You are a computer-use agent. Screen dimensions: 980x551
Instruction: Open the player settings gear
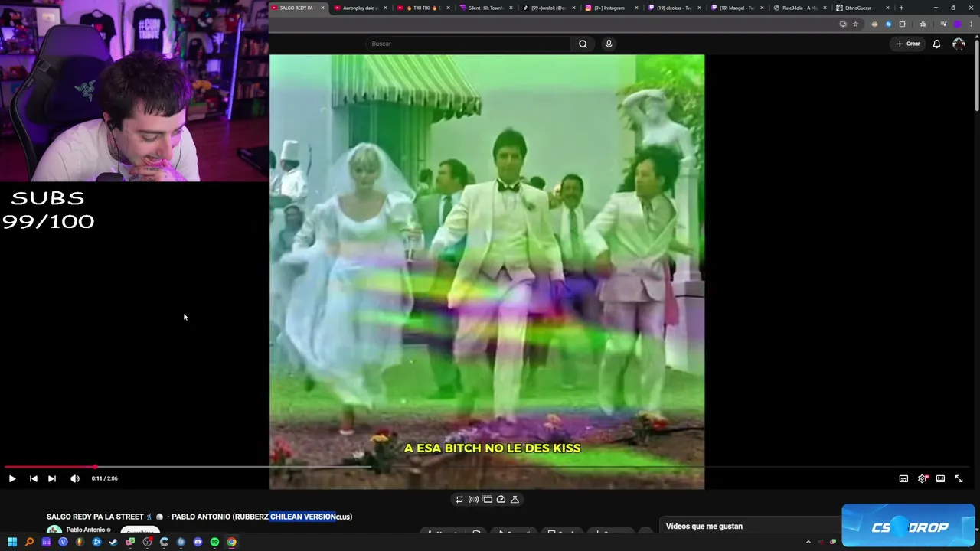[x=923, y=478]
